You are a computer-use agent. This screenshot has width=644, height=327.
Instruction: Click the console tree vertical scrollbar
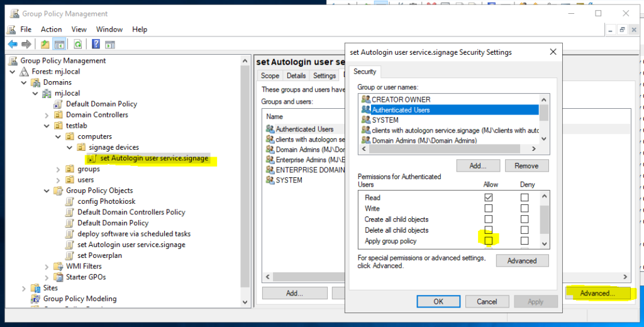tap(245, 180)
